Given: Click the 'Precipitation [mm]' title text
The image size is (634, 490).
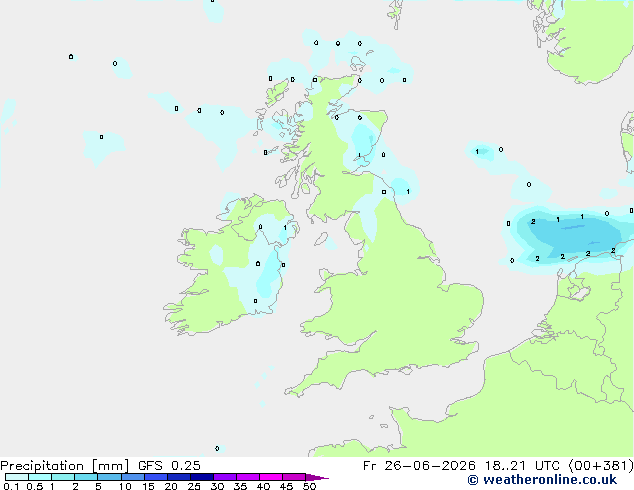Looking at the screenshot, I should click(64, 466).
